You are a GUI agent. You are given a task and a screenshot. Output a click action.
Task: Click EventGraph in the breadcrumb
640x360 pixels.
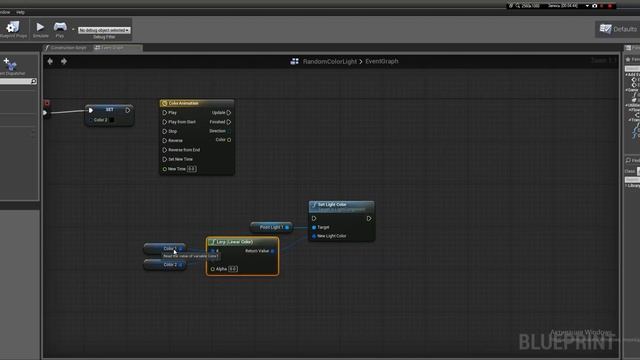[382, 61]
